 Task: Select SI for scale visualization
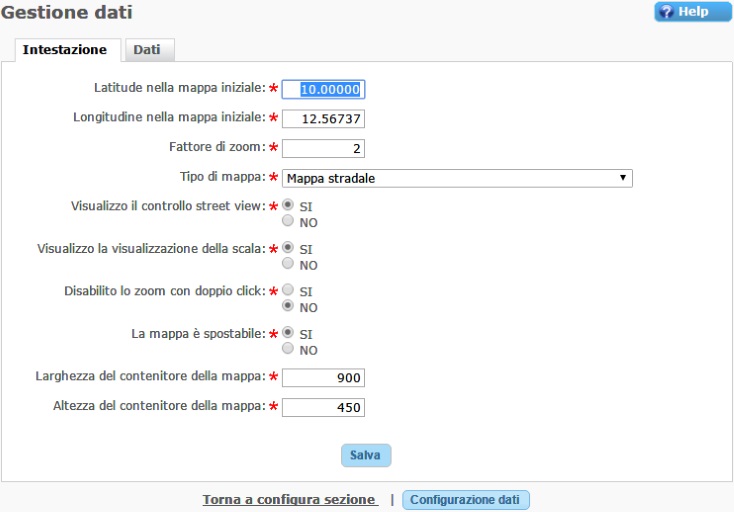pos(289,248)
